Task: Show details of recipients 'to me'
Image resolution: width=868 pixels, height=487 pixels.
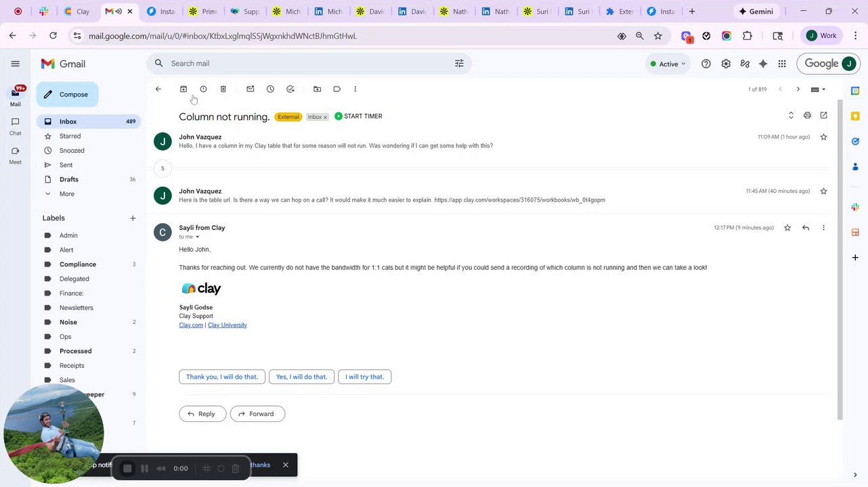Action: point(198,237)
